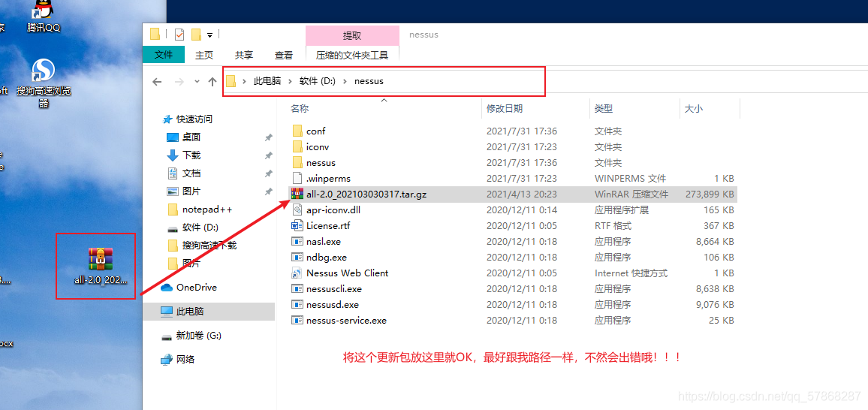This screenshot has height=410, width=868.
Task: Sort by the 大小 column header
Action: tap(694, 109)
